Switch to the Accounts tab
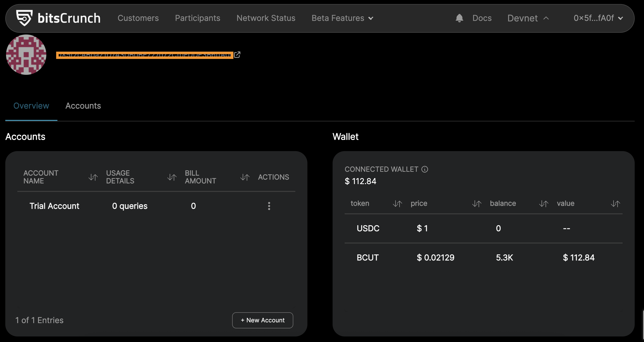This screenshot has width=644, height=342. 83,106
